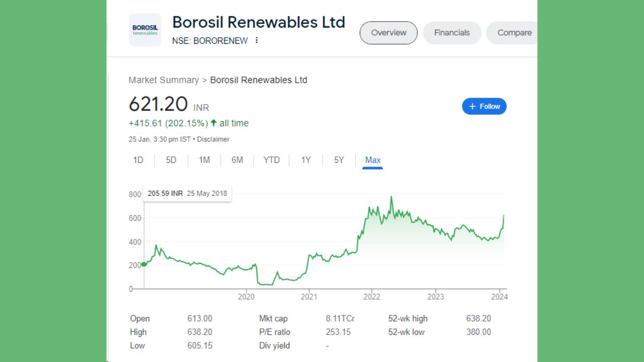Select the 5Y time range
The height and width of the screenshot is (362, 644).
(339, 160)
